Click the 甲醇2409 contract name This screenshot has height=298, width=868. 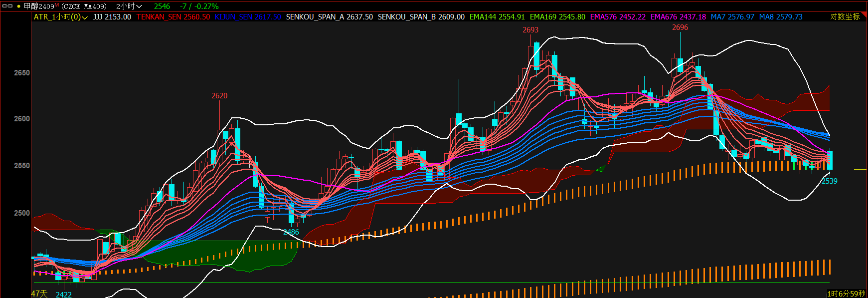tap(39, 6)
